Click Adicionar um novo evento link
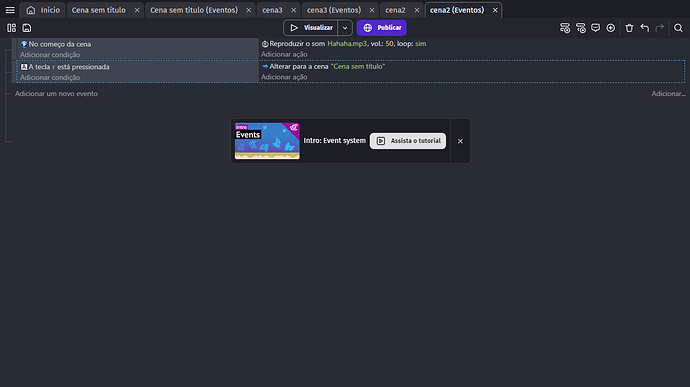The width and height of the screenshot is (690, 387). point(56,93)
